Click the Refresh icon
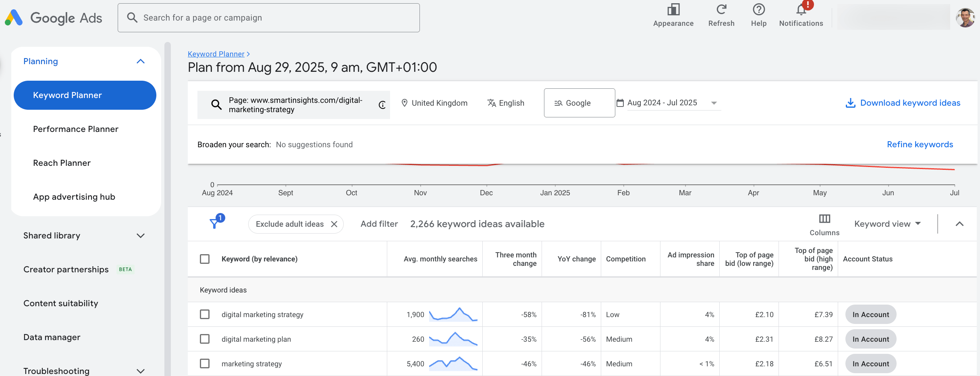 [x=721, y=10]
